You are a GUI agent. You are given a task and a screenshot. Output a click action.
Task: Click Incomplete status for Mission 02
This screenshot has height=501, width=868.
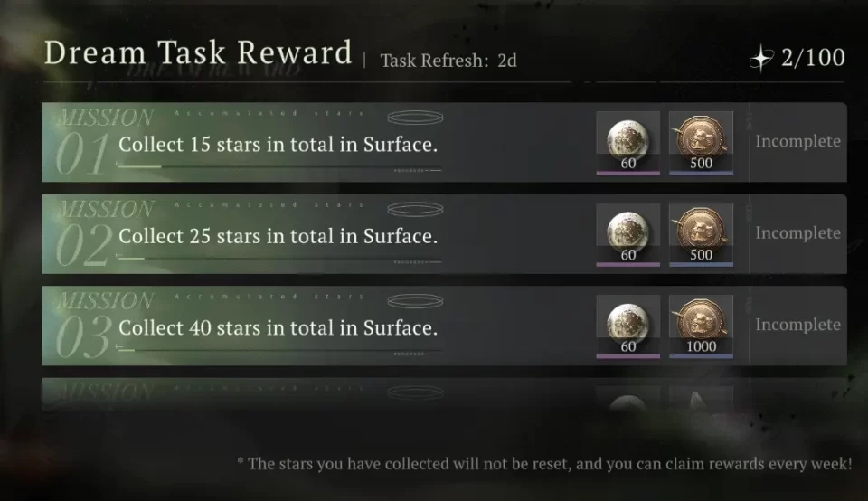pos(797,233)
